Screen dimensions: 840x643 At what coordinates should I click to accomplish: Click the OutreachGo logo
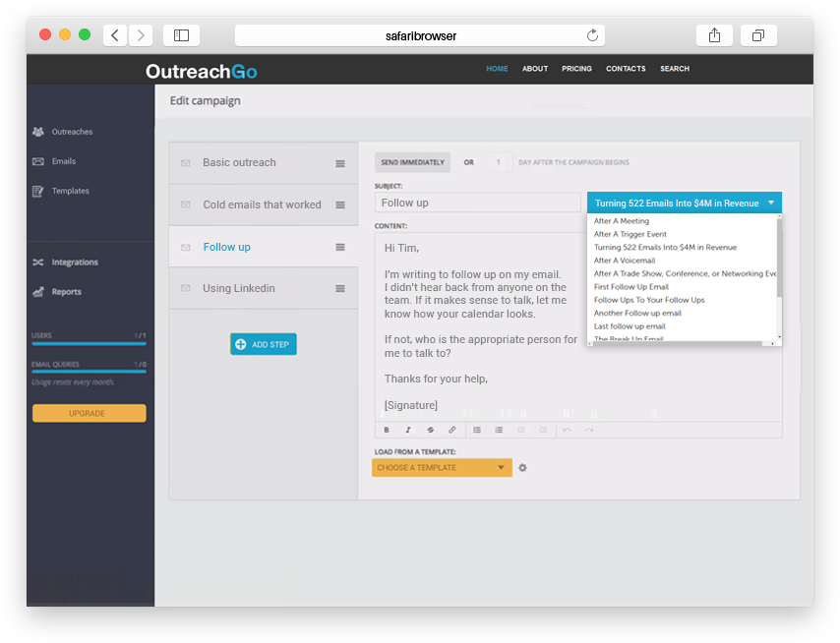(x=202, y=71)
